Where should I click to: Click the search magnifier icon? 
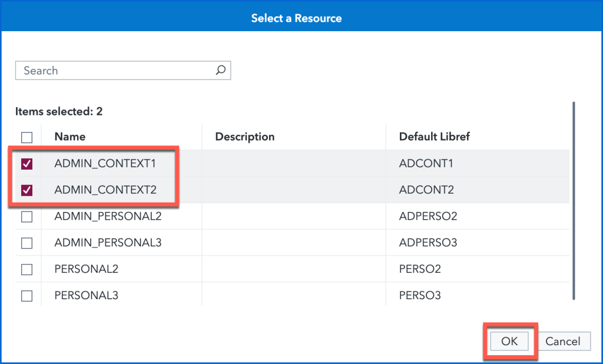(x=220, y=71)
